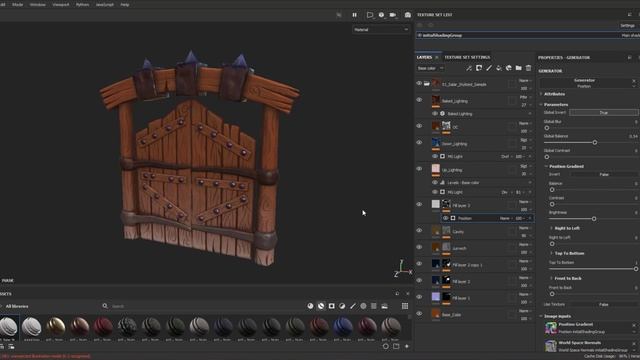Delete the selected layer with trash icon

(x=528, y=68)
